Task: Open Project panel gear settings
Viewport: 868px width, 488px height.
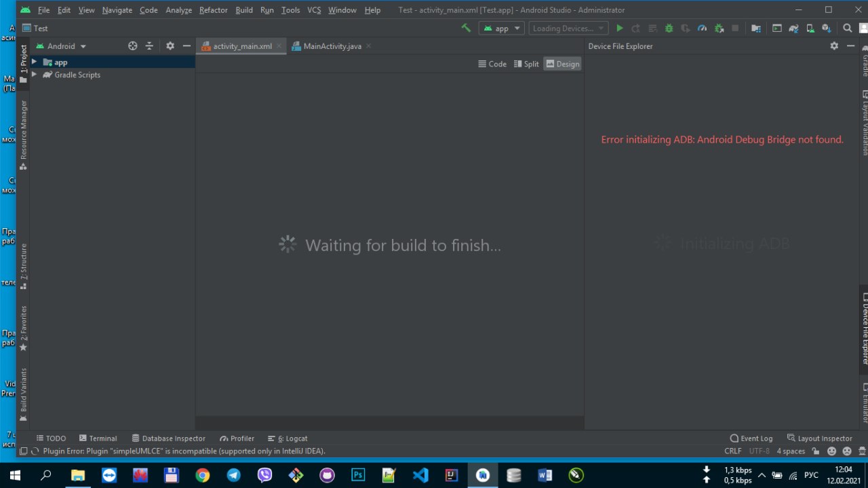Action: tap(170, 46)
